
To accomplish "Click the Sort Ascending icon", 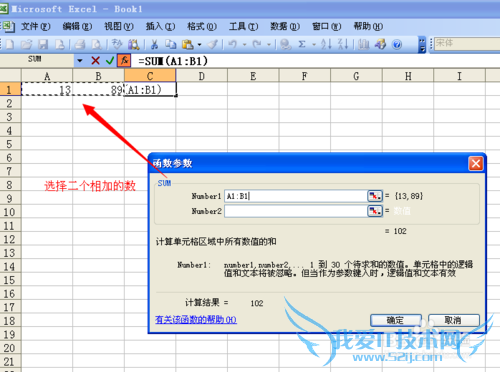I will pyautogui.click(x=326, y=44).
